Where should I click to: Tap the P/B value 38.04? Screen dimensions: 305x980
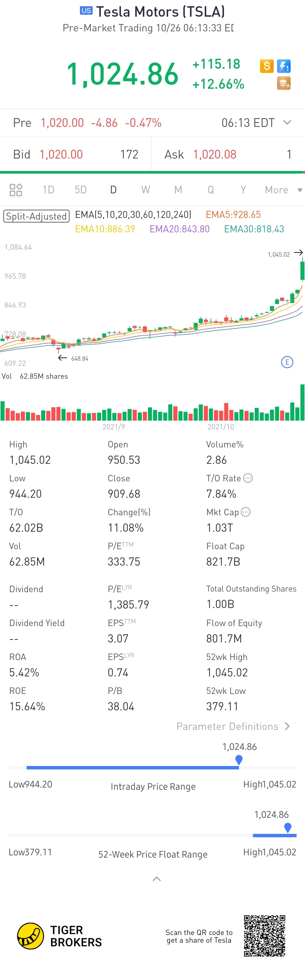click(x=121, y=706)
